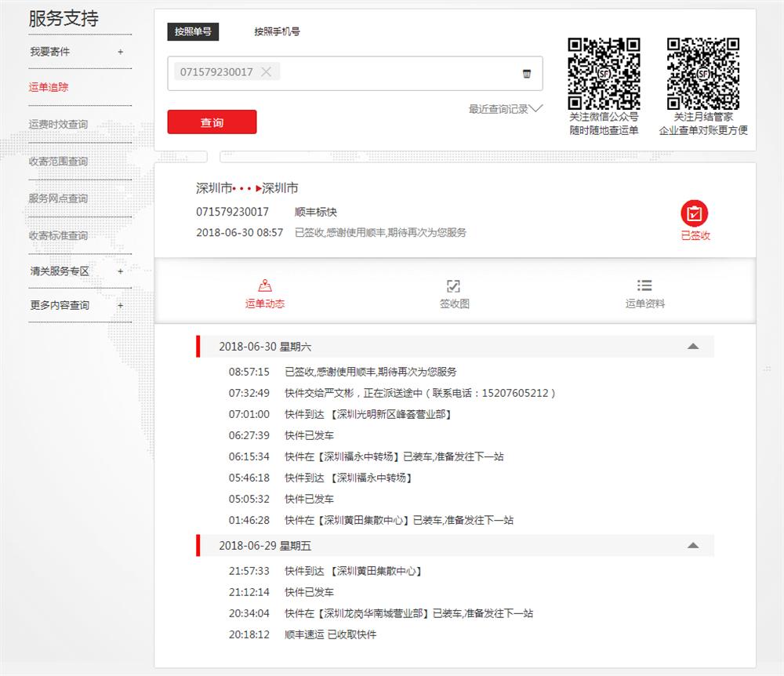This screenshot has width=784, height=676.
Task: Click the 06:15:34 福永中转场 已装车 entry
Action: pos(366,456)
